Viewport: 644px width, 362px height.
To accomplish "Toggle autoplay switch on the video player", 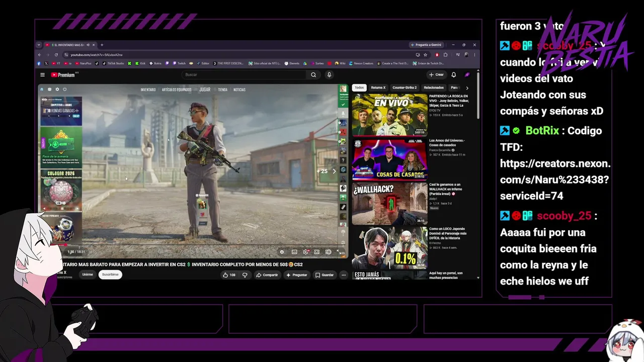I will click(282, 252).
